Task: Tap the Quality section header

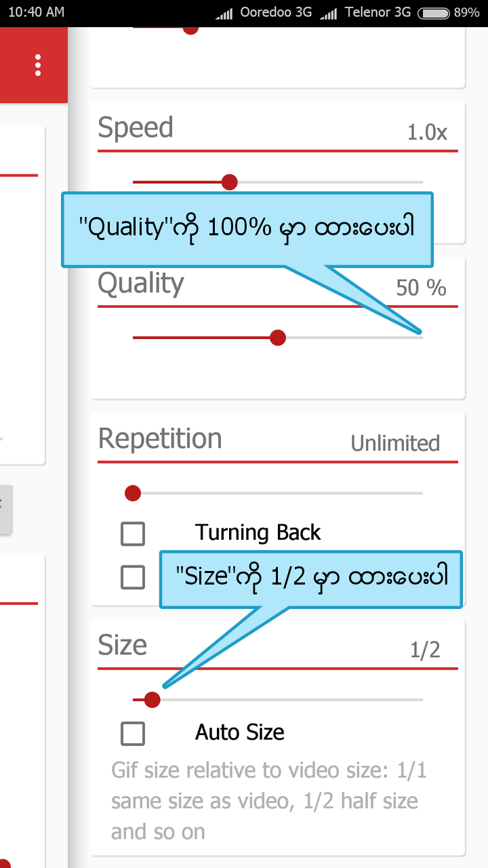Action: [x=141, y=284]
